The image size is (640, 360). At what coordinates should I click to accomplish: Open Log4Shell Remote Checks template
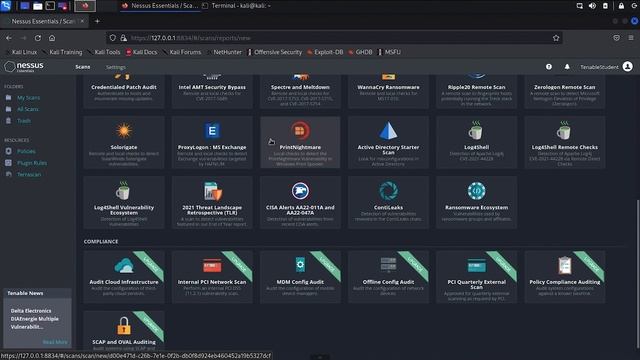click(x=564, y=142)
